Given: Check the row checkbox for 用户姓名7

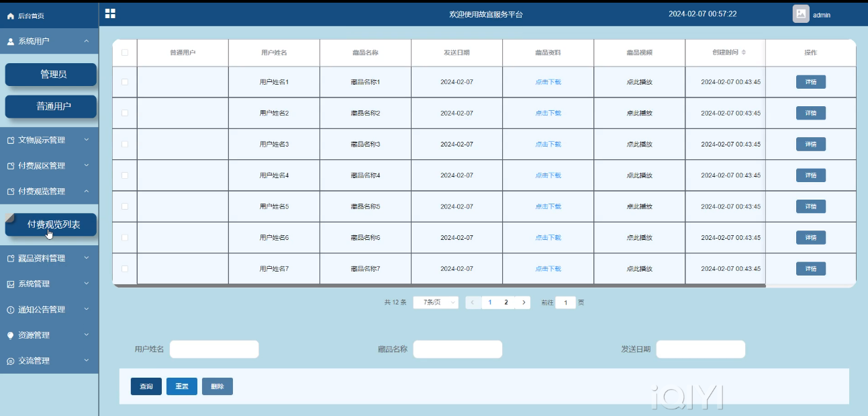Looking at the screenshot, I should [x=125, y=269].
